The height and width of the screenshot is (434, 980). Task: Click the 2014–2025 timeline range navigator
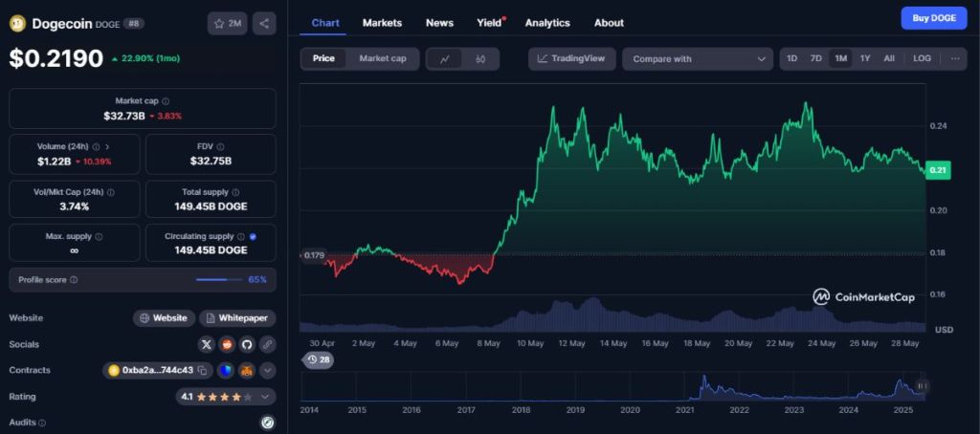tap(612, 386)
